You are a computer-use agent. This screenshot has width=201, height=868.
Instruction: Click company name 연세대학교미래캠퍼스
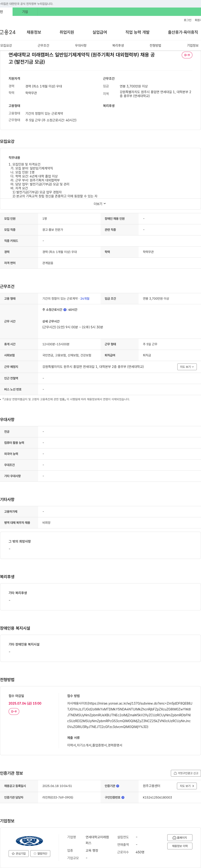(97, 840)
